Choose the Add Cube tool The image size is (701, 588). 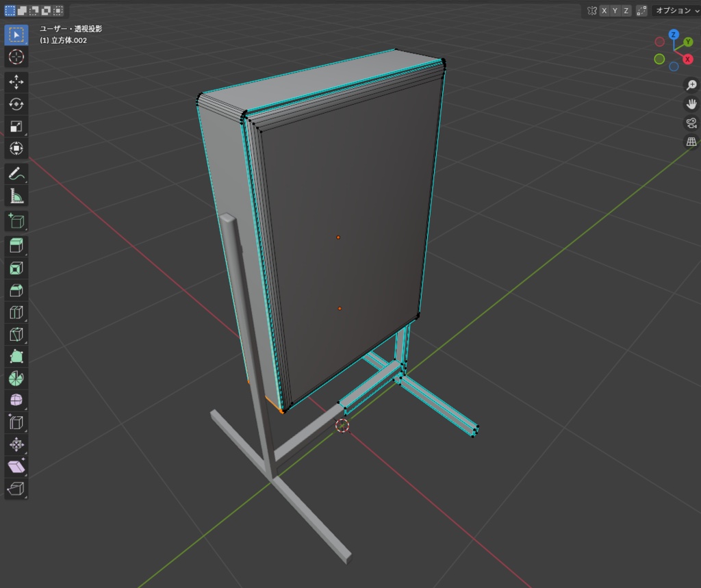tap(16, 221)
